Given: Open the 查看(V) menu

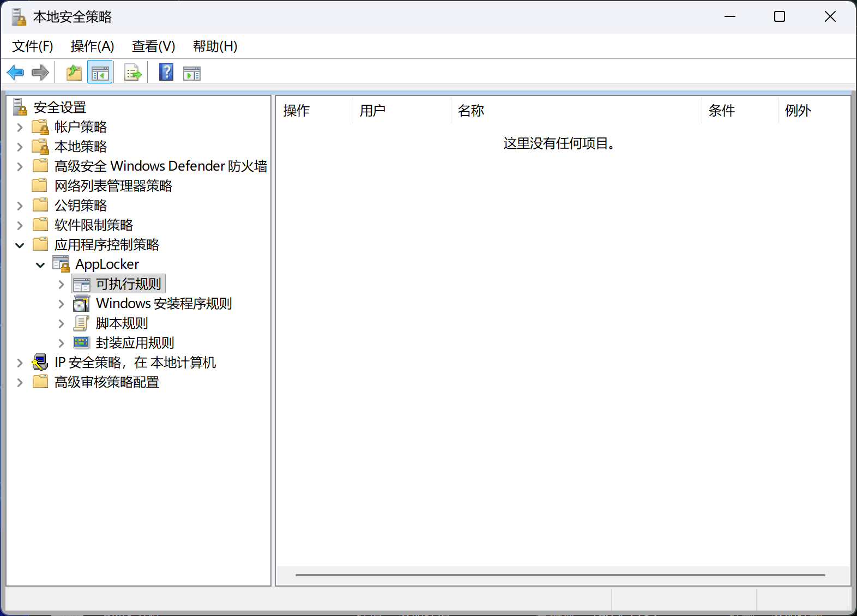Looking at the screenshot, I should tap(153, 46).
